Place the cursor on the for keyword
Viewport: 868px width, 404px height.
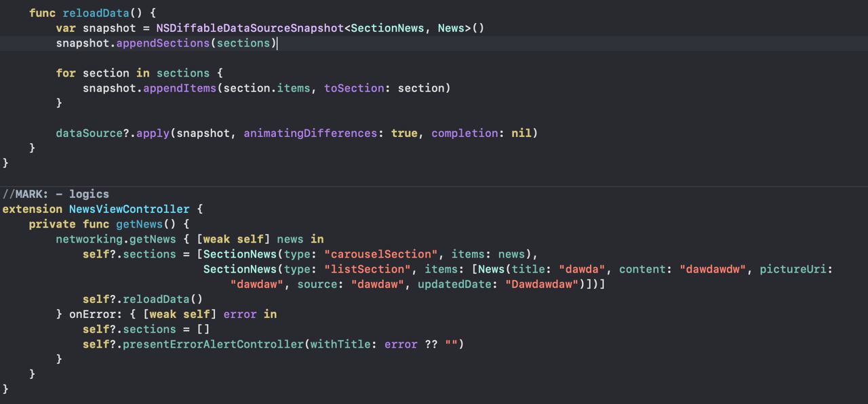pyautogui.click(x=66, y=73)
